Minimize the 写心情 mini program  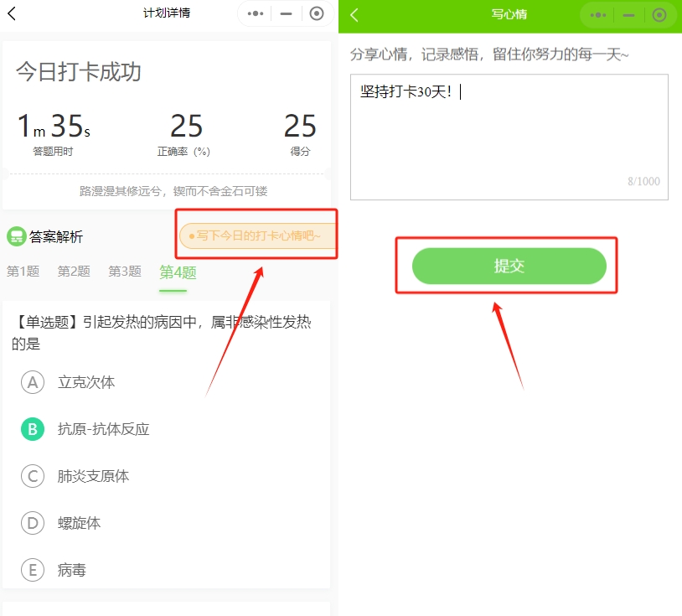coord(628,15)
